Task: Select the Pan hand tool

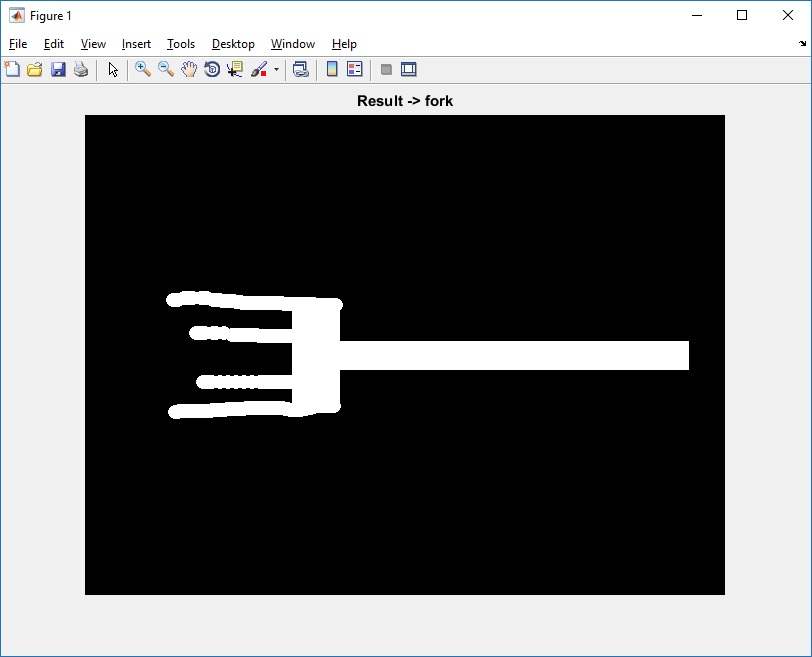Action: pyautogui.click(x=189, y=70)
